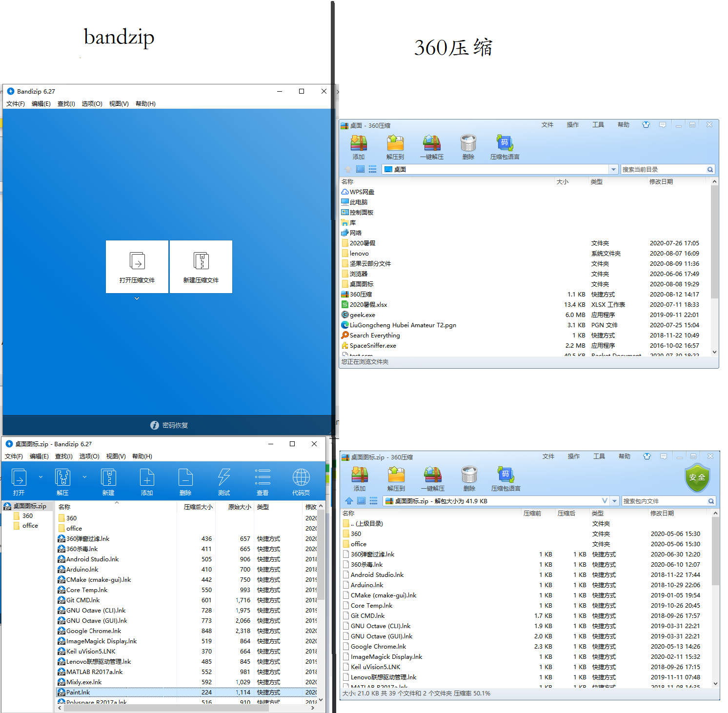Click the 查看 list icon in Bandizip
Image resolution: width=728 pixels, height=713 pixels.
point(263,482)
